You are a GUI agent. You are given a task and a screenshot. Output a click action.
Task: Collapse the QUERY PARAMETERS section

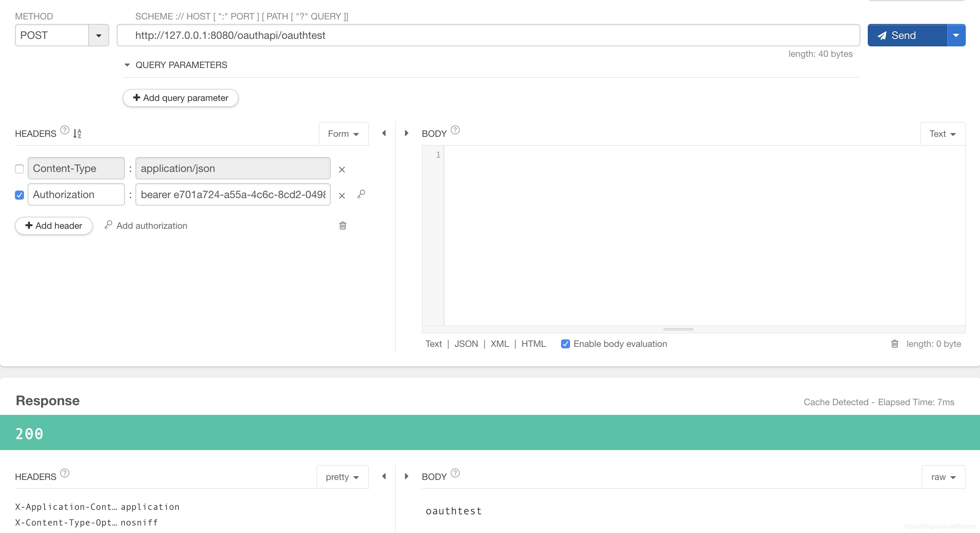click(127, 65)
